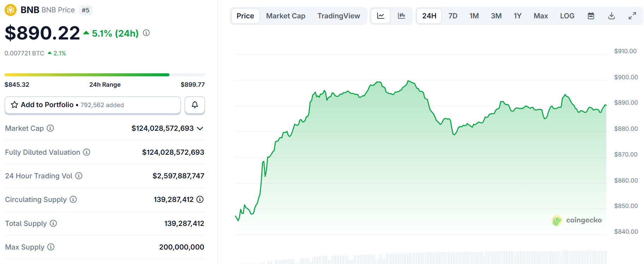The height and width of the screenshot is (264, 644).
Task: Click the $840.00 axis label
Action: (x=626, y=232)
